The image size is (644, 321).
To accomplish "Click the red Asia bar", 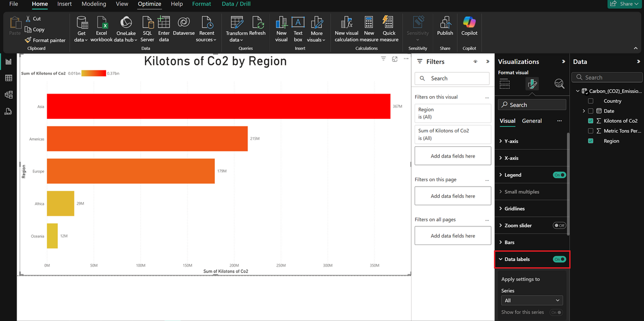I will (x=218, y=106).
